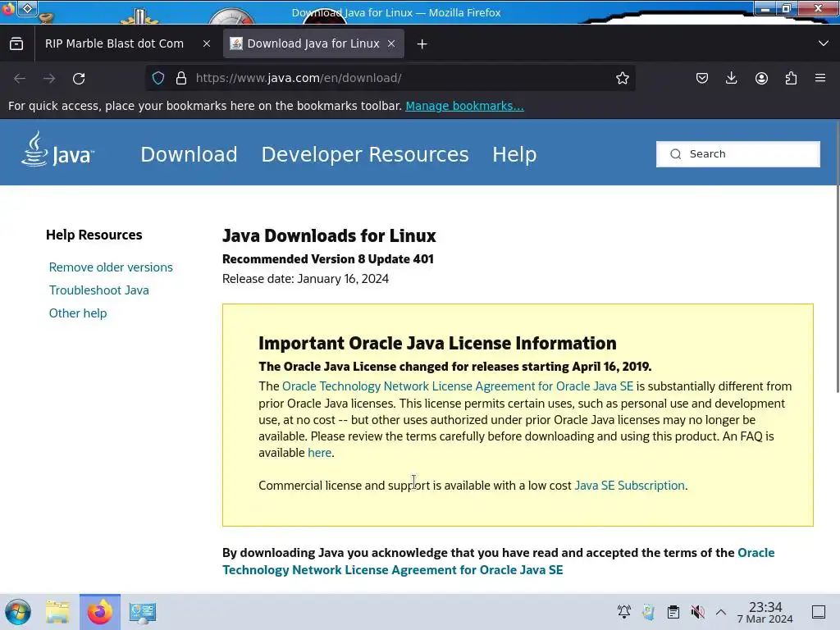The width and height of the screenshot is (840, 630).
Task: Click the FAQ 'here' link
Action: [x=319, y=453]
